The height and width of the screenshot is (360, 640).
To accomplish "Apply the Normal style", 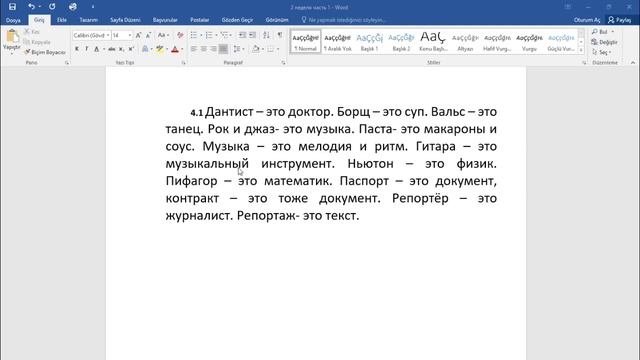I will 305,42.
